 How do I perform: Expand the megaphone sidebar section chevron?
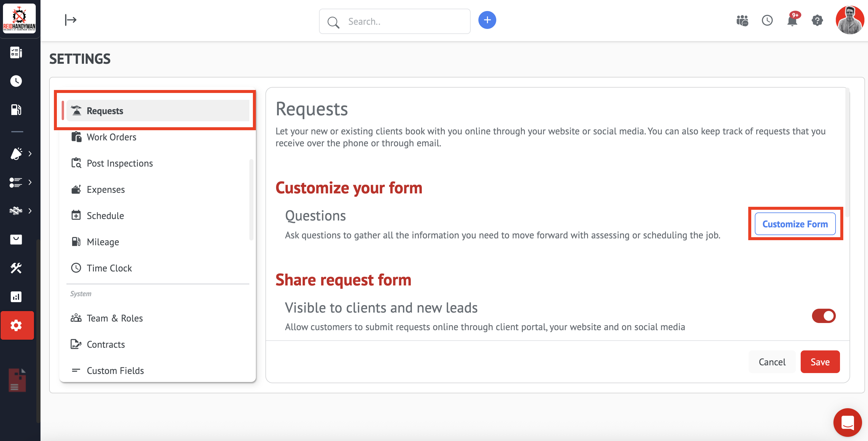30,154
